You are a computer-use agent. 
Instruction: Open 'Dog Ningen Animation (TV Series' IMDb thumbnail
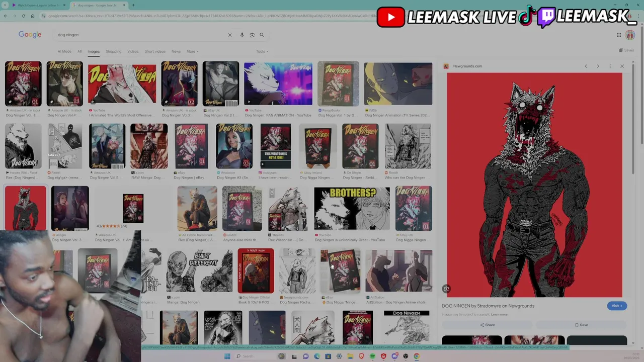[x=398, y=84]
